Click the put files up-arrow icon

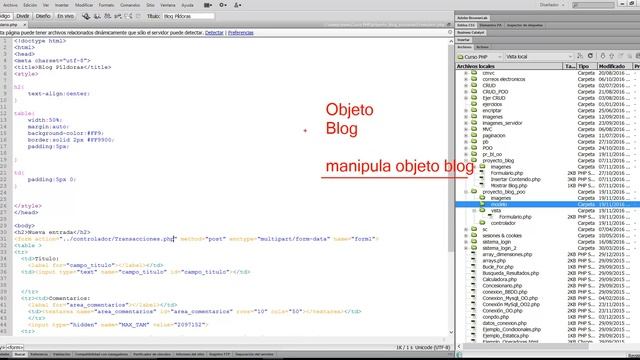click(611, 56)
